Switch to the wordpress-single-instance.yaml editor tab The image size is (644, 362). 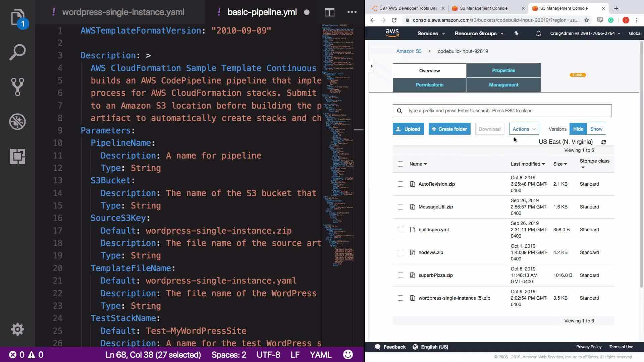tap(123, 12)
